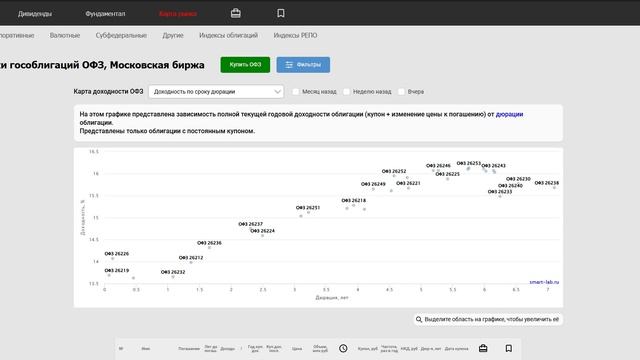
Task: Click the bookmark icon in table header
Action: 509,348
